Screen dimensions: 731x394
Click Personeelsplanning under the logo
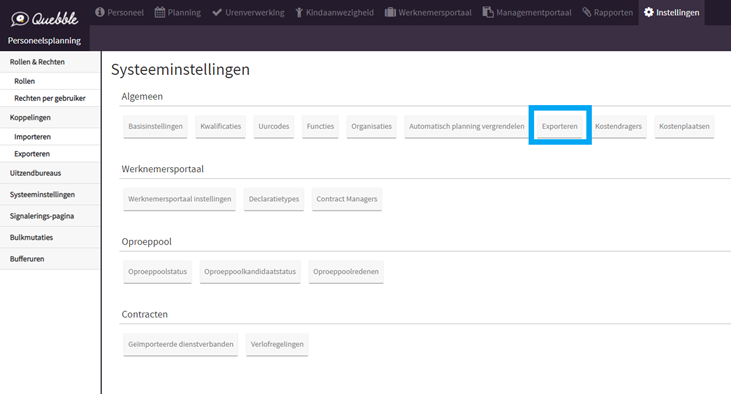click(x=44, y=41)
